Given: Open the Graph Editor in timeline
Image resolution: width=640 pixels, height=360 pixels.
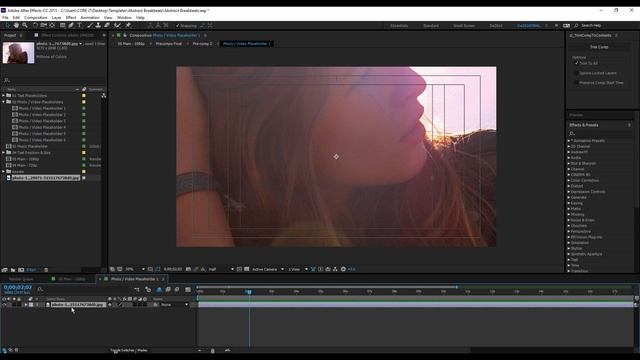Looking at the screenshot, I should tap(188, 289).
